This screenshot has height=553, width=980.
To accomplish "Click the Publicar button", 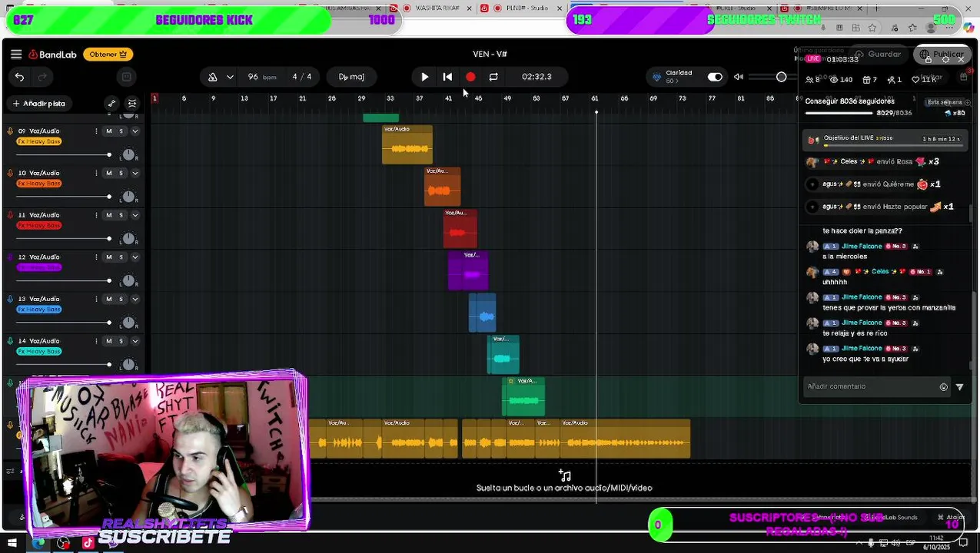I will (x=942, y=55).
